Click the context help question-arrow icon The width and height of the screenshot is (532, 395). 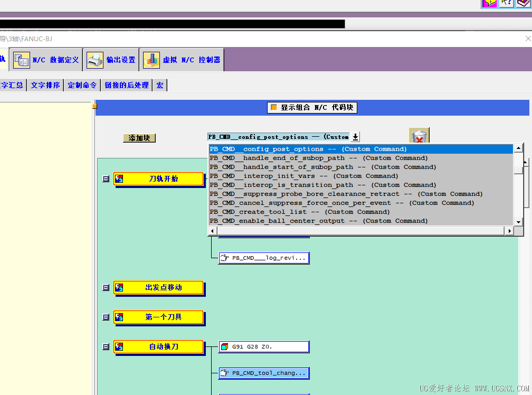coord(506,3)
